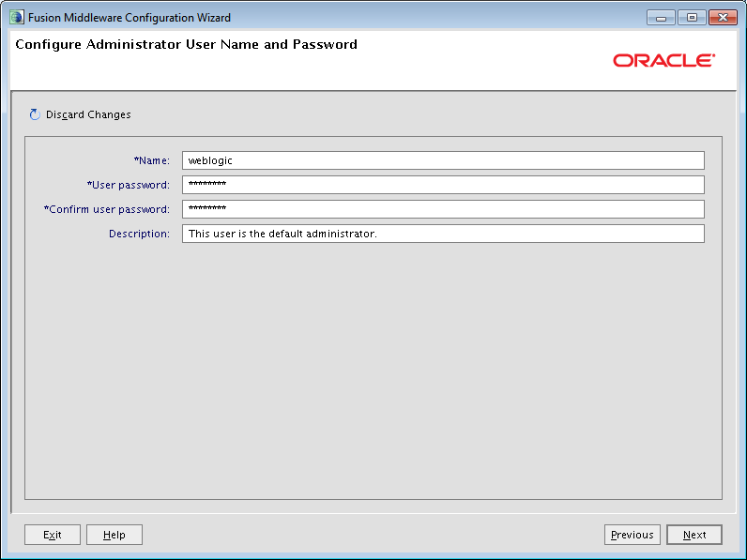Click the Configure Administrator User Name heading
The height and width of the screenshot is (560, 747).
pos(186,44)
